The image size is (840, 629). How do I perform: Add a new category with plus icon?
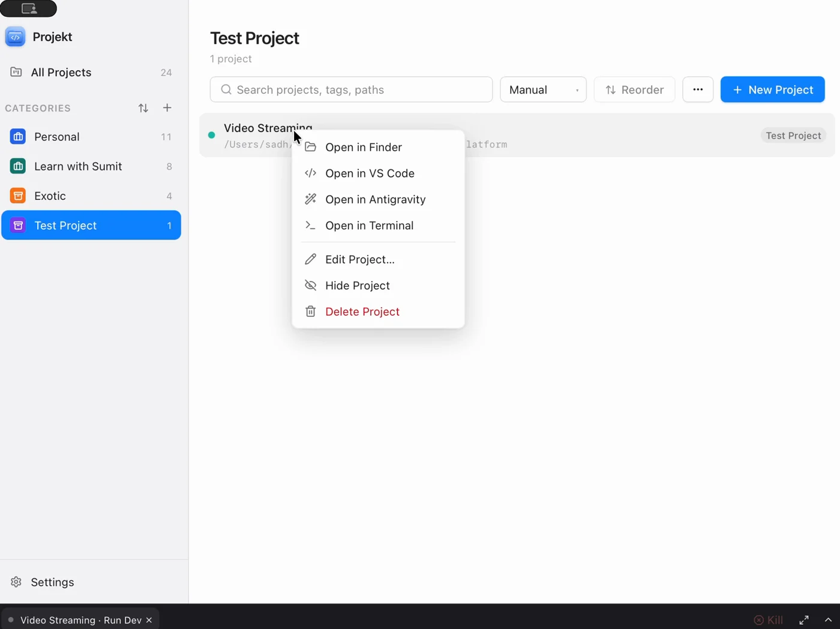[x=167, y=108]
